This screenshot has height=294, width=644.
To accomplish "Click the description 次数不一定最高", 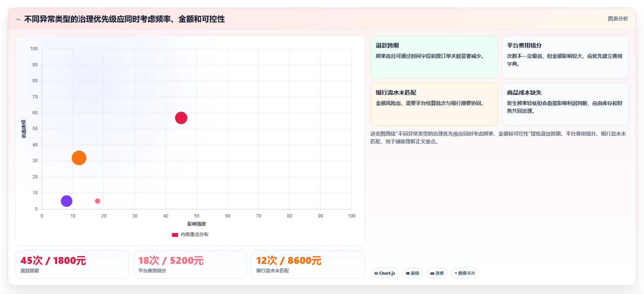I will [x=565, y=60].
